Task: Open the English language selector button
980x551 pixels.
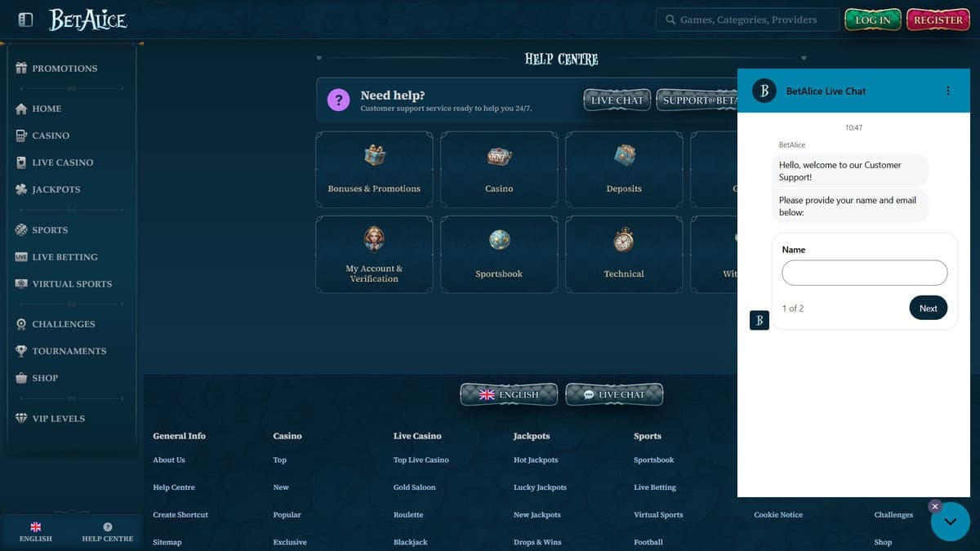Action: [509, 394]
